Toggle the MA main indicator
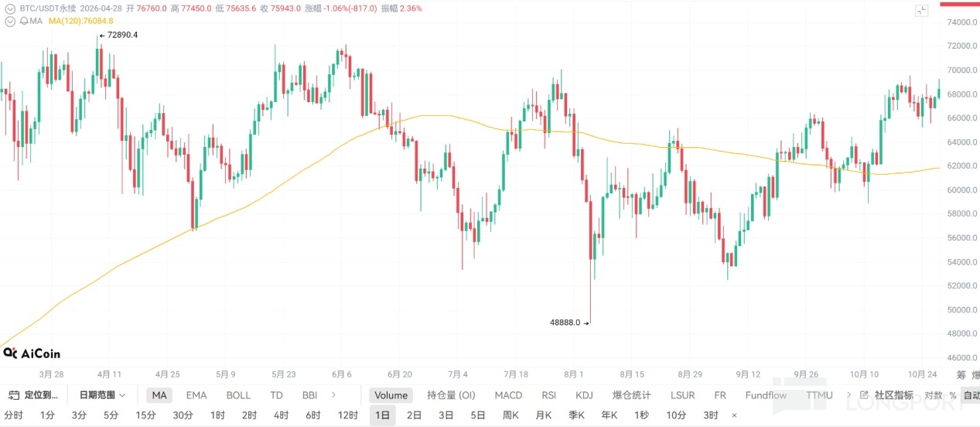The width and height of the screenshot is (980, 427). click(x=159, y=395)
